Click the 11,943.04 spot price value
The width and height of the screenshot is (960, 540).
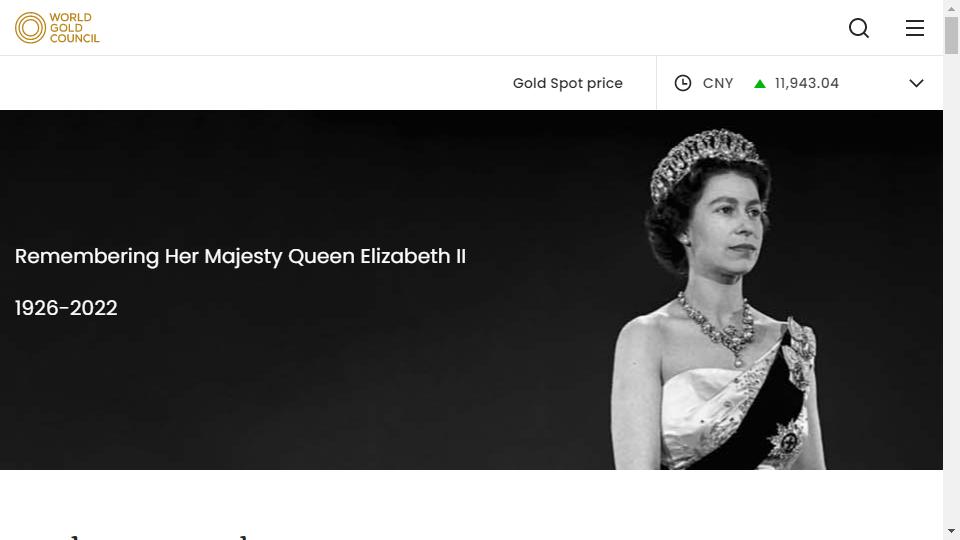point(806,83)
